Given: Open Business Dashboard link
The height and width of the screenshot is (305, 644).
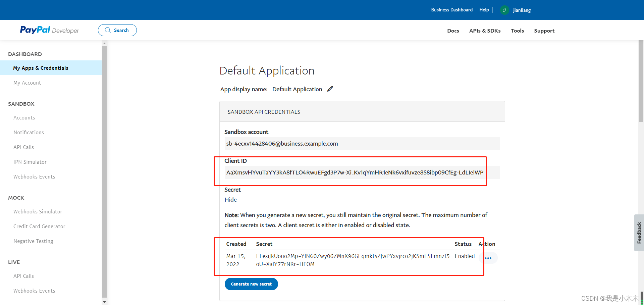Looking at the screenshot, I should [452, 10].
